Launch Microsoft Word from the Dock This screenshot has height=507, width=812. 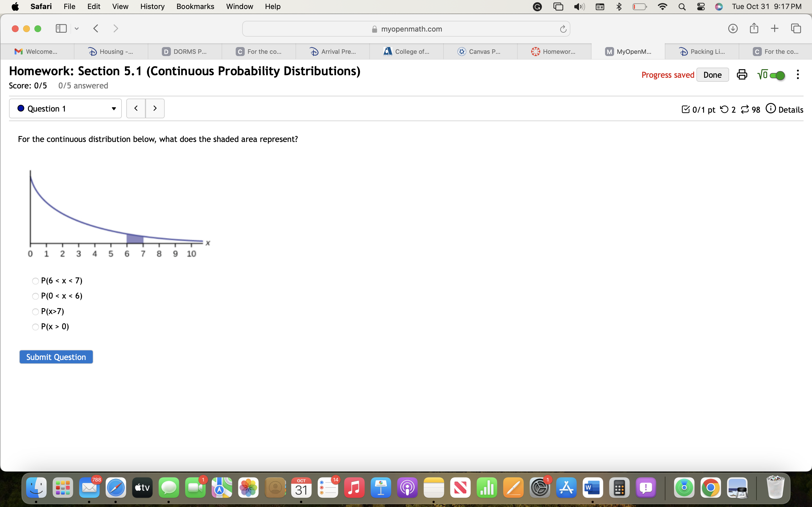(593, 488)
